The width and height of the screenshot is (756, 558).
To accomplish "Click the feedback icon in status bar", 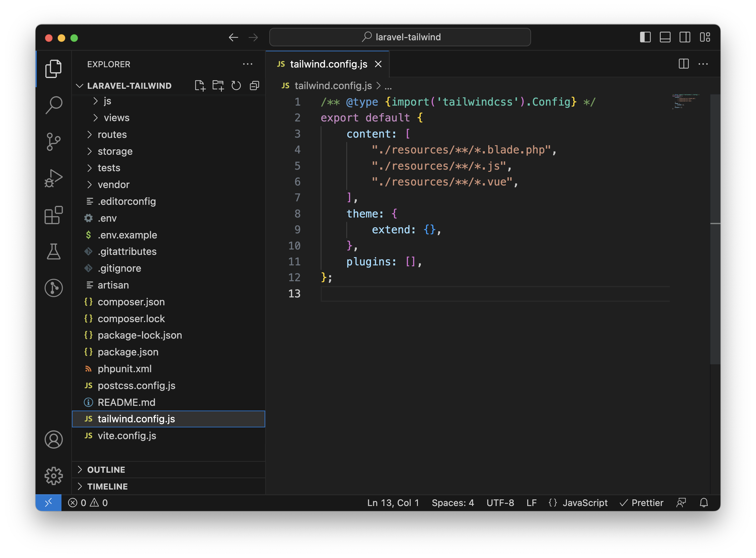I will point(682,503).
